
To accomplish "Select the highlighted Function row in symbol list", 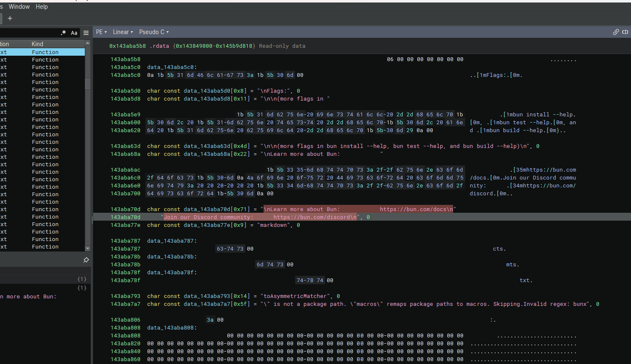I will pyautogui.click(x=42, y=52).
